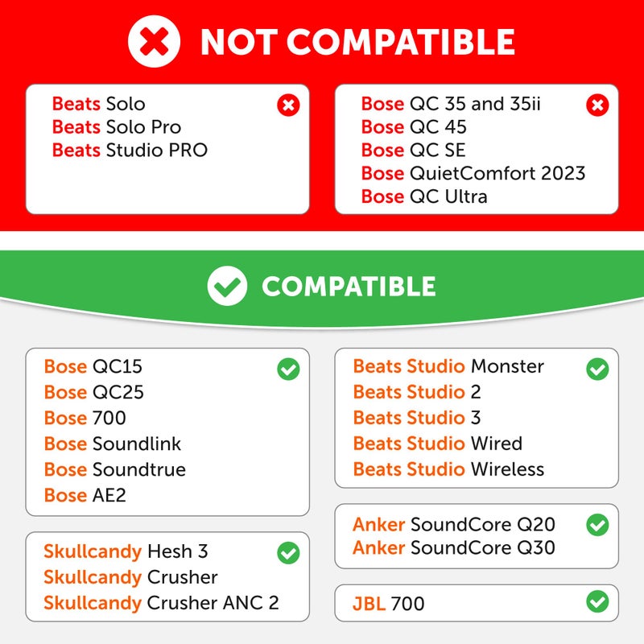The height and width of the screenshot is (644, 644).
Task: Click the green checkmark in the JBL 700 box
Action: click(x=597, y=601)
